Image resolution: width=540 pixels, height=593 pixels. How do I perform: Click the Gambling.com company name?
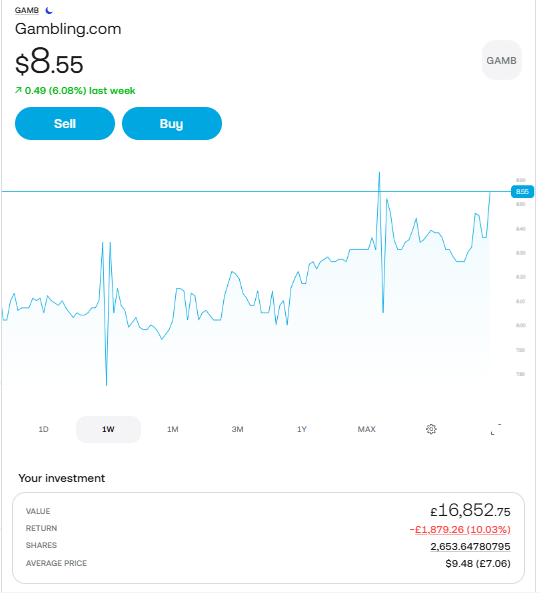coord(68,29)
